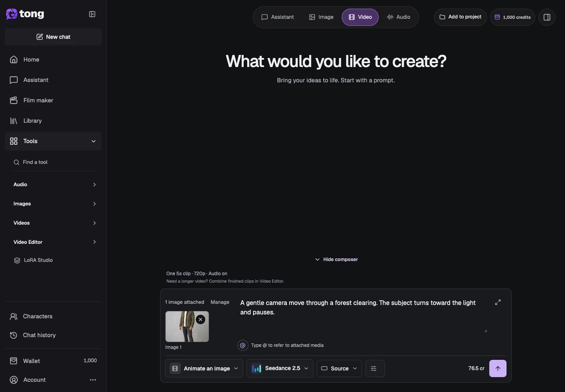Hide the composer
The width and height of the screenshot is (565, 392).
pyautogui.click(x=336, y=260)
